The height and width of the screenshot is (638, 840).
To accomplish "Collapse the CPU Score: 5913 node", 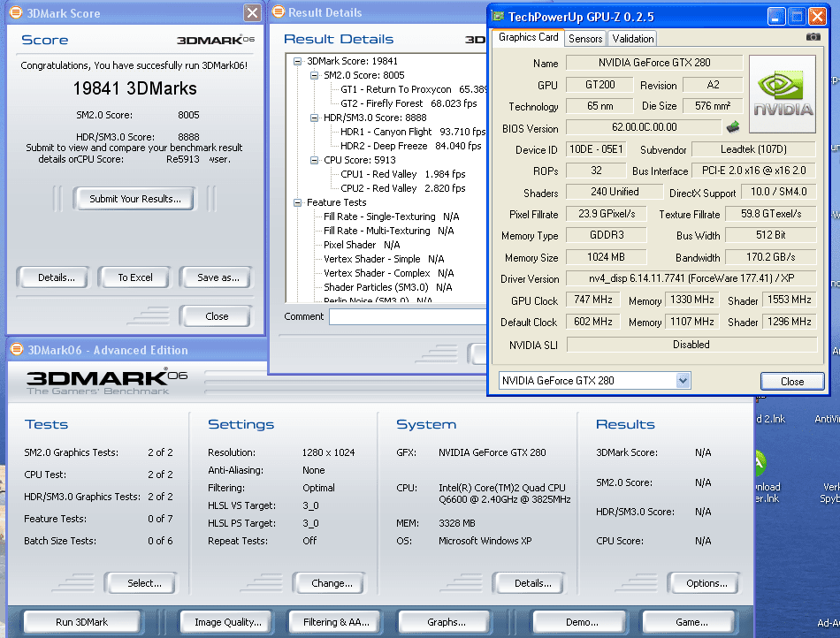I will click(x=315, y=160).
